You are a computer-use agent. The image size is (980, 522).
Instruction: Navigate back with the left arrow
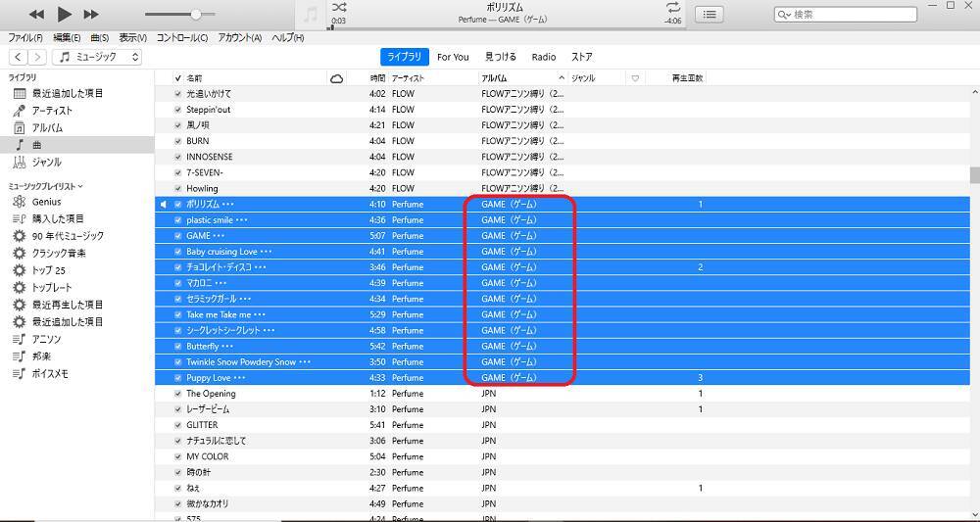[x=19, y=57]
